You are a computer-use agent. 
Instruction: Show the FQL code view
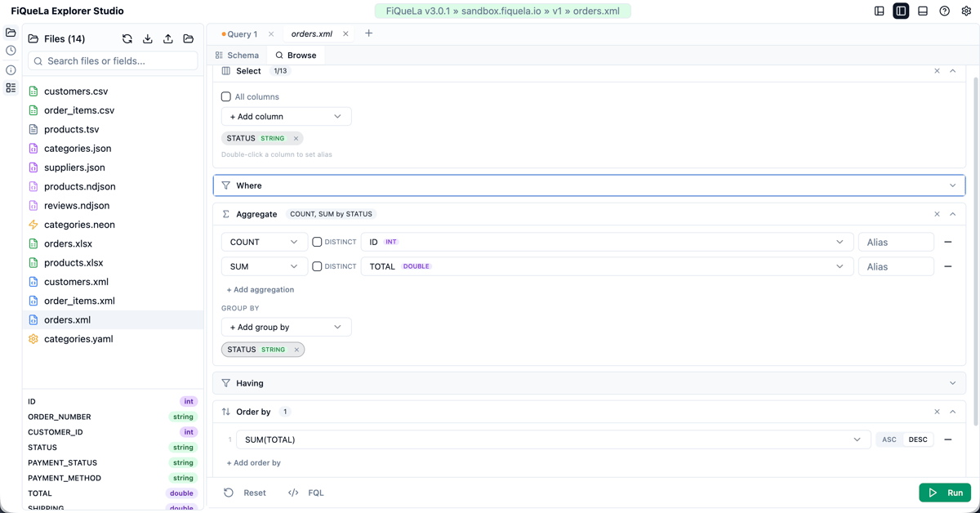[x=306, y=493]
